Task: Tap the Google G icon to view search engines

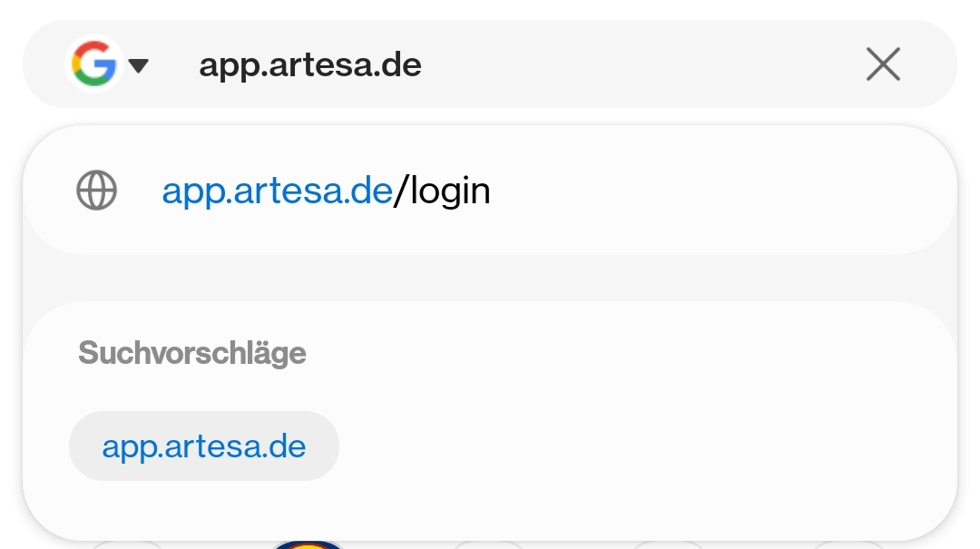Action: [95, 64]
